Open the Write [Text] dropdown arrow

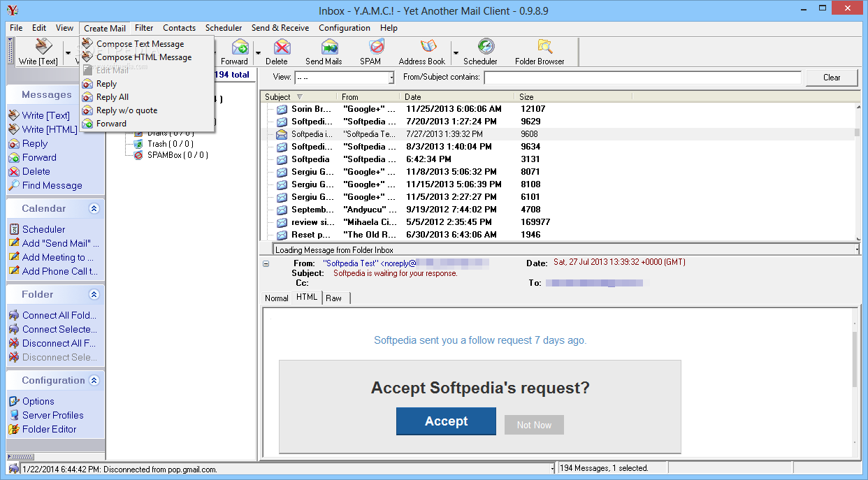(x=68, y=52)
